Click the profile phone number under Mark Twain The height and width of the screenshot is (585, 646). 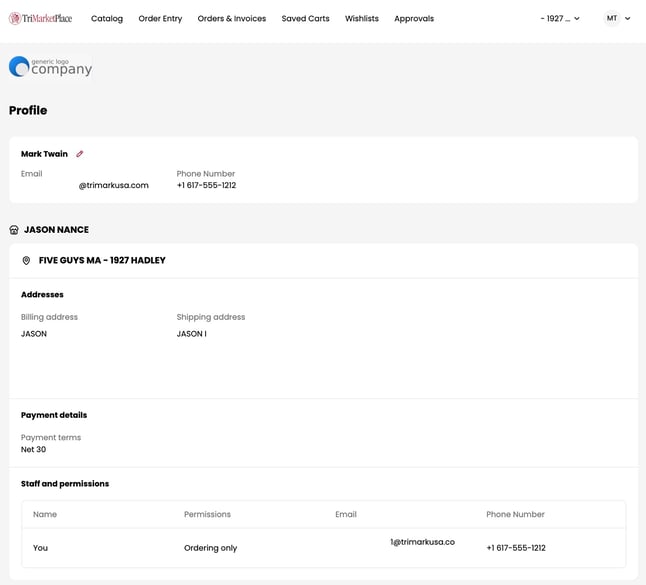206,185
